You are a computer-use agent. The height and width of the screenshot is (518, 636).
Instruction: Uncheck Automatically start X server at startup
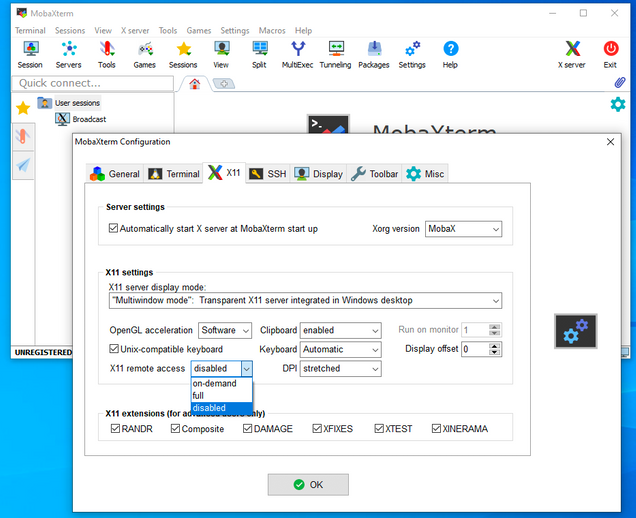114,229
